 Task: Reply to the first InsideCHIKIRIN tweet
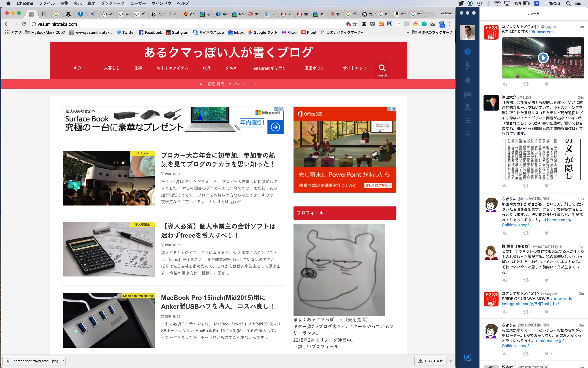(505, 233)
